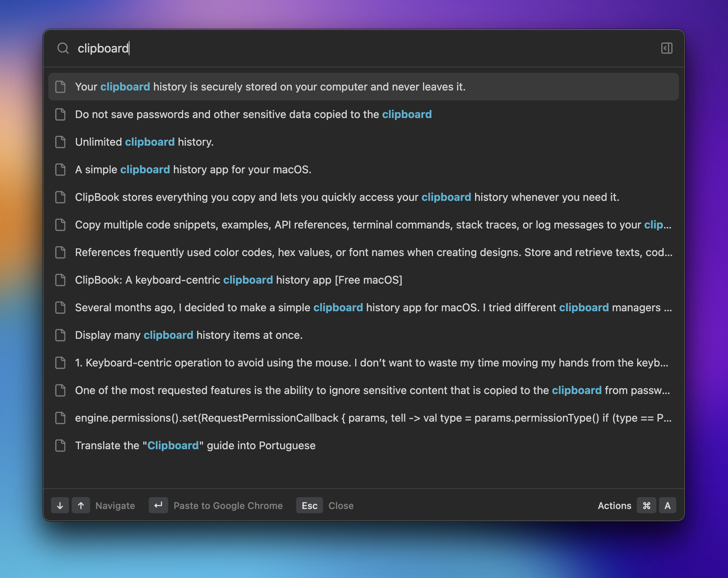728x578 pixels.
Task: Select 'Unlimited clipboard history.' item
Action: tap(364, 142)
